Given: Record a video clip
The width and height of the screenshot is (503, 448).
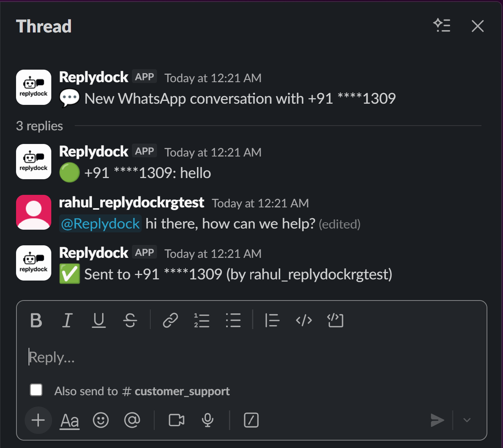Looking at the screenshot, I should 176,420.
